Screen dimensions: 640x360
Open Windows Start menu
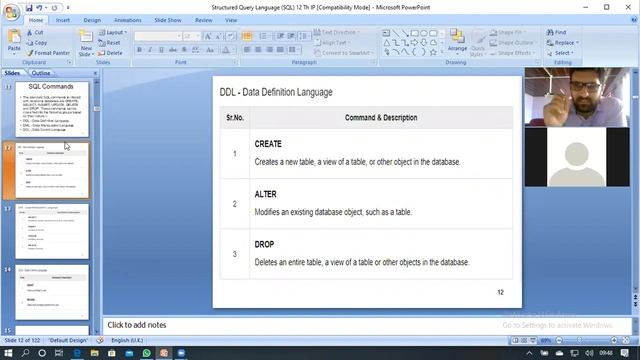8,353
